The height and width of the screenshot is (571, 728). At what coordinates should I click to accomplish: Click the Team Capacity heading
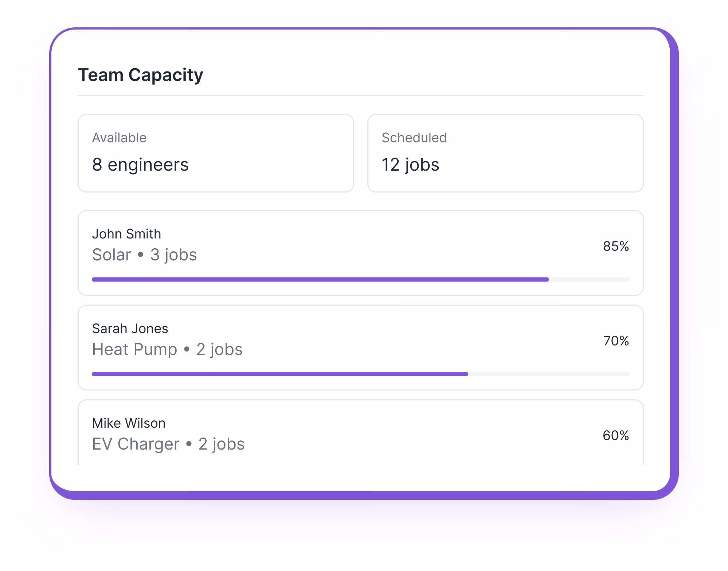141,75
